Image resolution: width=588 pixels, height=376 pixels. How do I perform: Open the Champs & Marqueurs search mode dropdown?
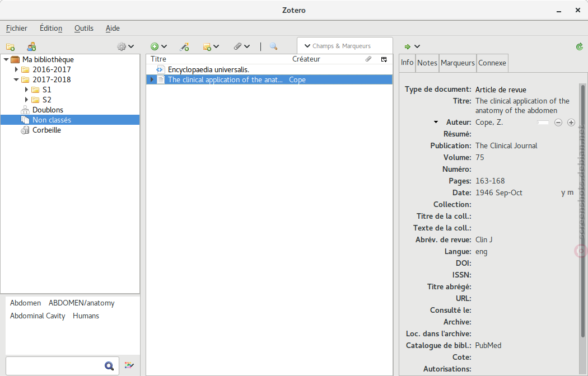(307, 46)
